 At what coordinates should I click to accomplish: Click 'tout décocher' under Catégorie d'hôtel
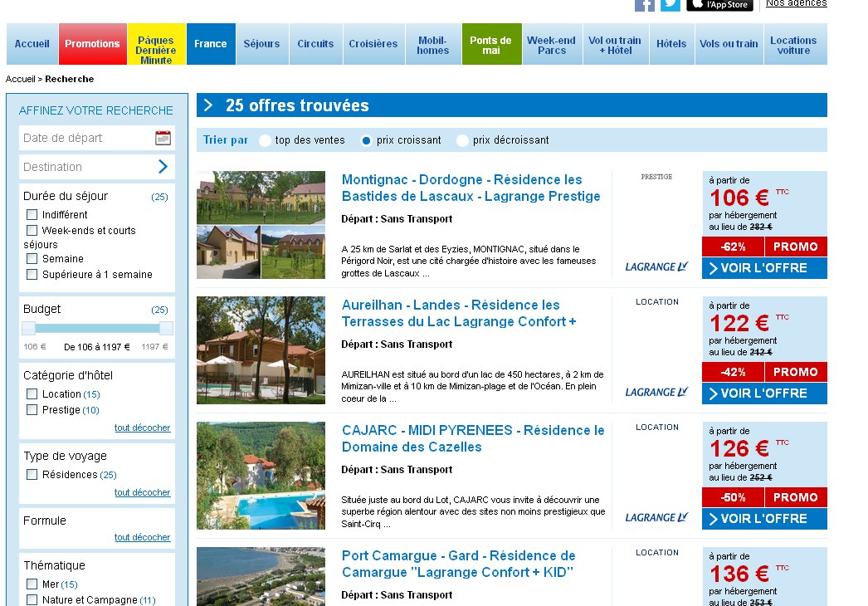(x=142, y=428)
